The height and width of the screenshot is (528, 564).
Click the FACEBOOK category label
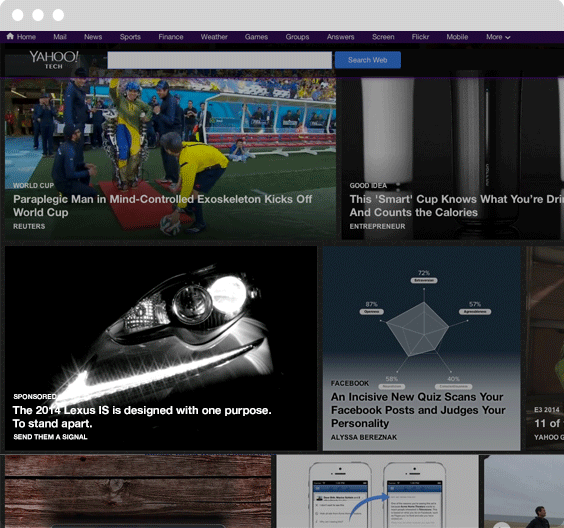click(350, 383)
